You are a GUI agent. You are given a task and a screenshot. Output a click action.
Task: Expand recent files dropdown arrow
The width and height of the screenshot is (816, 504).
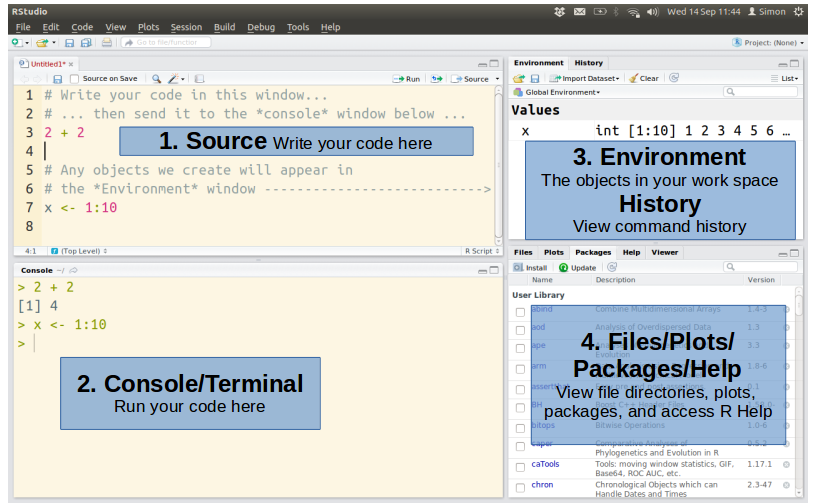tap(54, 43)
